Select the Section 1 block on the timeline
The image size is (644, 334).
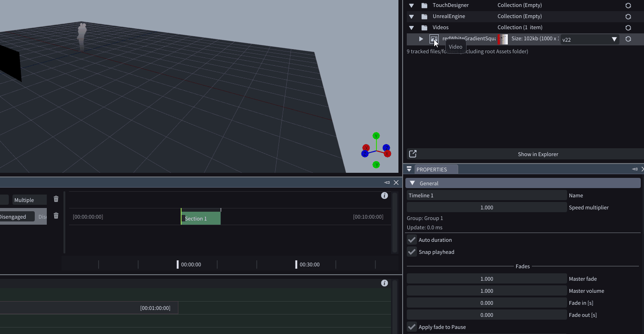201,218
